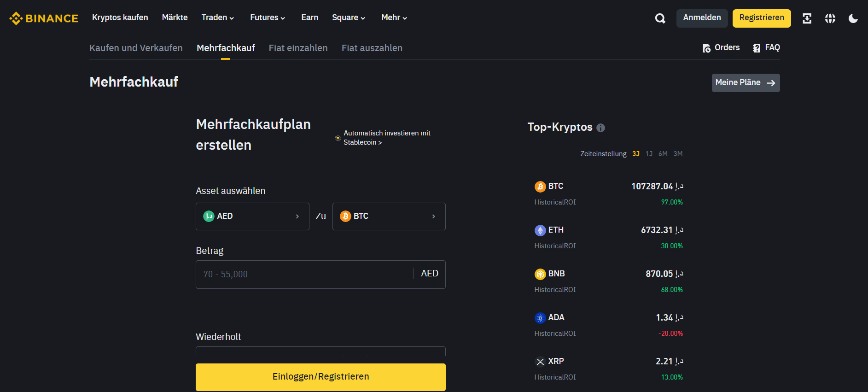Select 1J time setting

[x=649, y=154]
